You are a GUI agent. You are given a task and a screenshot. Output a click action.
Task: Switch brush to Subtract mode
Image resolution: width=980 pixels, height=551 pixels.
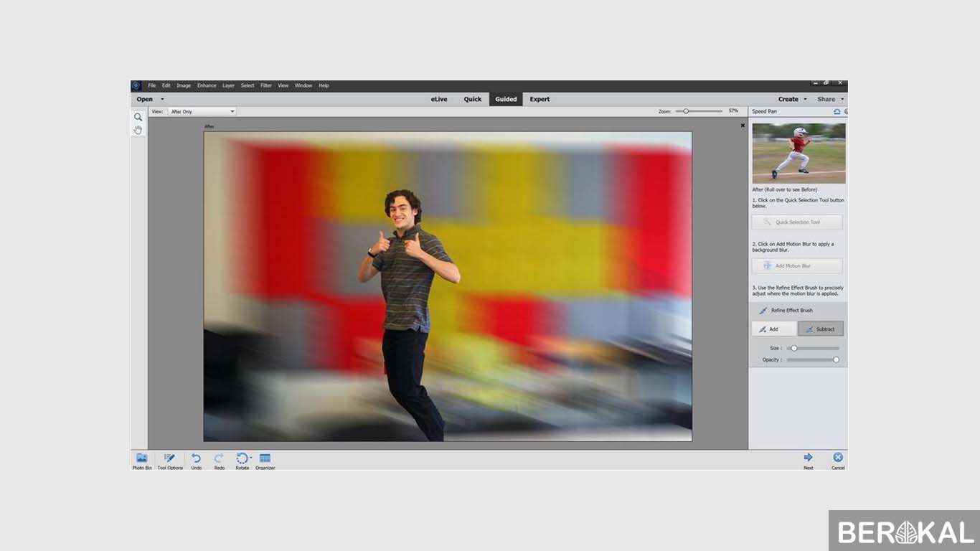(820, 329)
